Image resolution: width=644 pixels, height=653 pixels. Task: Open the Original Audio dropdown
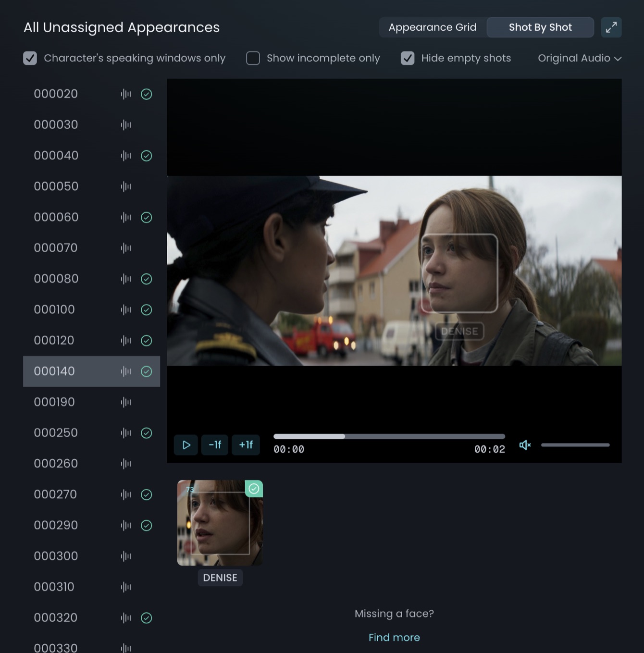coord(580,58)
